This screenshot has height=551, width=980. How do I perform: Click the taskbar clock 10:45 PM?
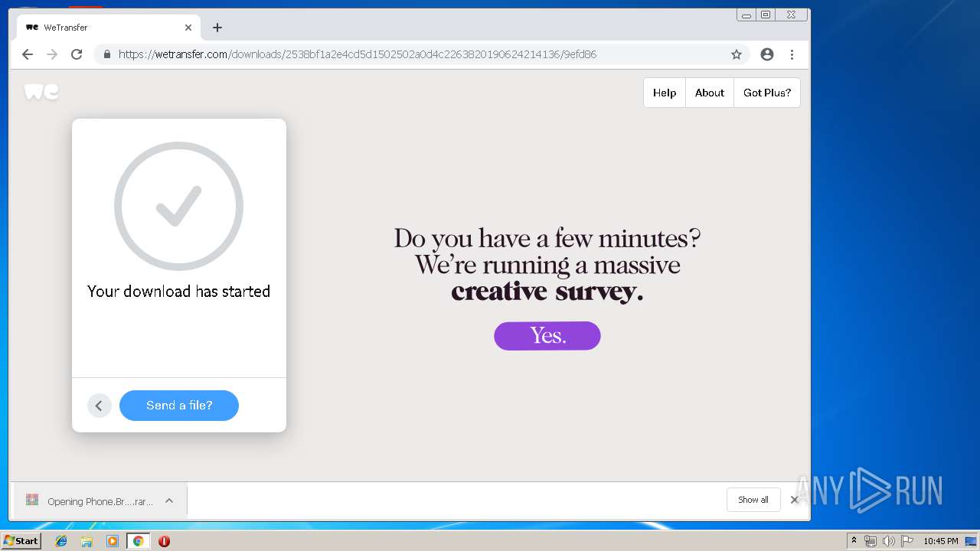point(940,541)
